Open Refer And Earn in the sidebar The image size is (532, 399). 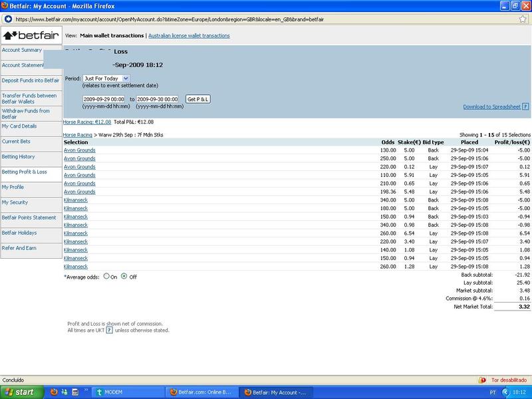(x=19, y=248)
